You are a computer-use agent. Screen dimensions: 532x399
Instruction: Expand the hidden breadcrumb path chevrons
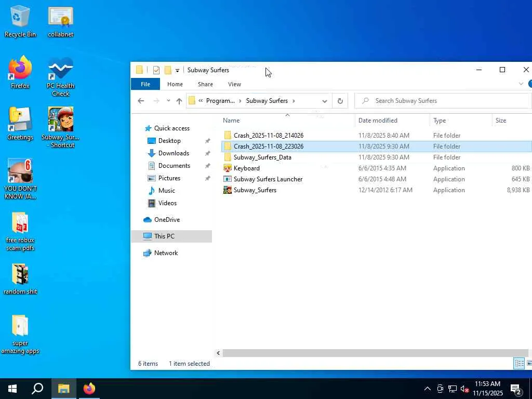[x=201, y=101]
